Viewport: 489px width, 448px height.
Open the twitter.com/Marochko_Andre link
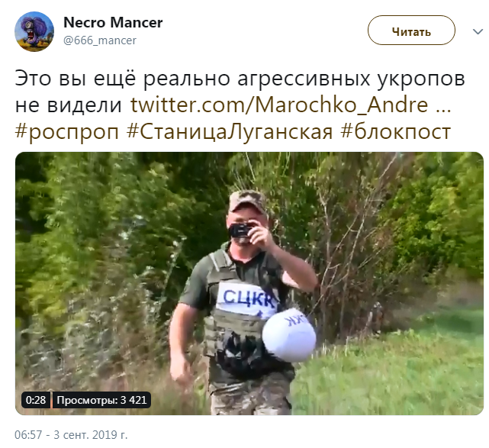click(291, 105)
